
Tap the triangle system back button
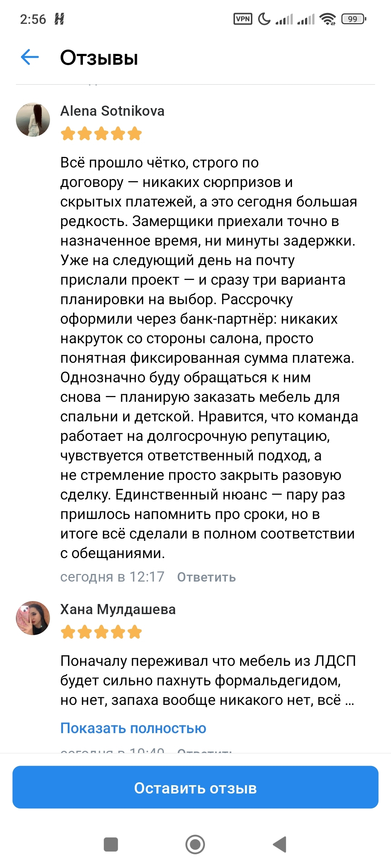pos(279,844)
